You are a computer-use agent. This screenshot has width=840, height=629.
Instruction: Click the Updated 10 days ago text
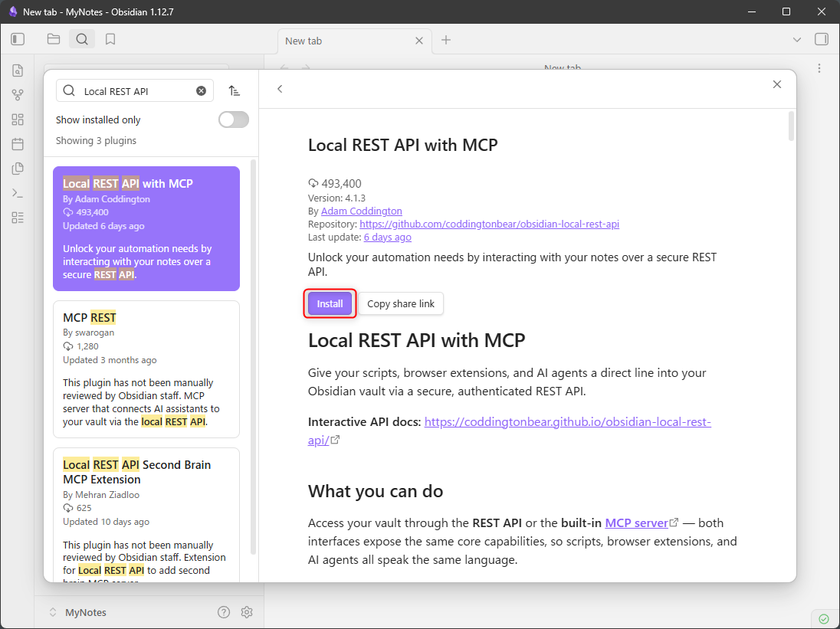[106, 522]
